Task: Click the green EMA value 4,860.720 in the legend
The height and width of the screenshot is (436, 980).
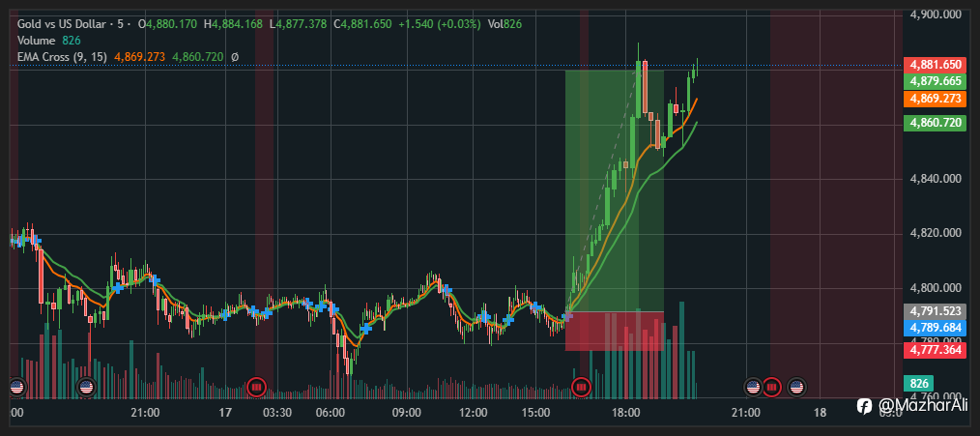Action: coord(198,57)
